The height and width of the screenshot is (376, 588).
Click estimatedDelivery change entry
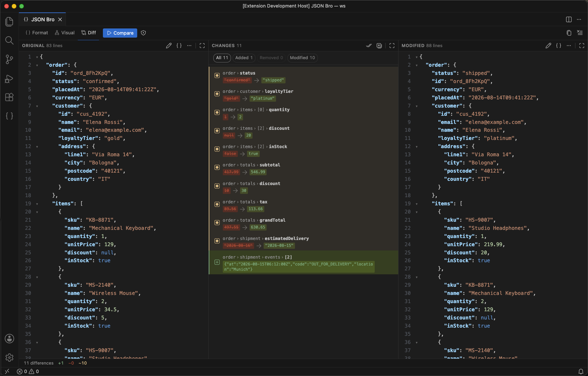(303, 242)
